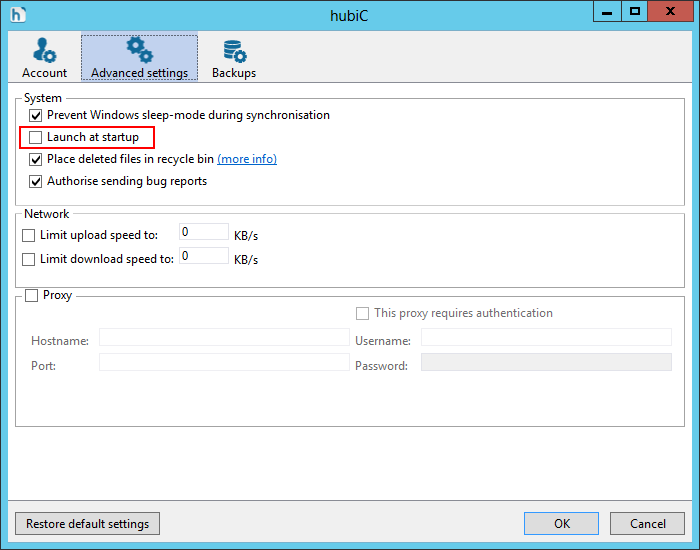Toggle Authorise sending bug reports

coord(35,181)
